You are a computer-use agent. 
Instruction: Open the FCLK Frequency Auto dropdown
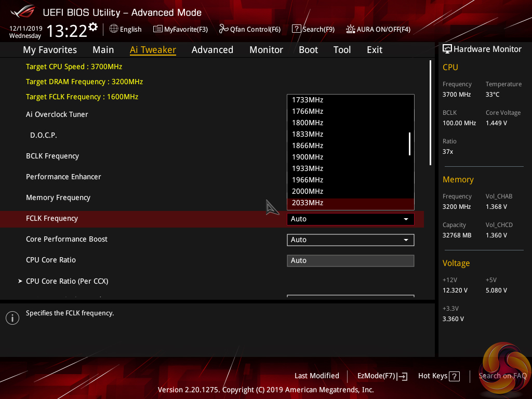click(x=350, y=219)
